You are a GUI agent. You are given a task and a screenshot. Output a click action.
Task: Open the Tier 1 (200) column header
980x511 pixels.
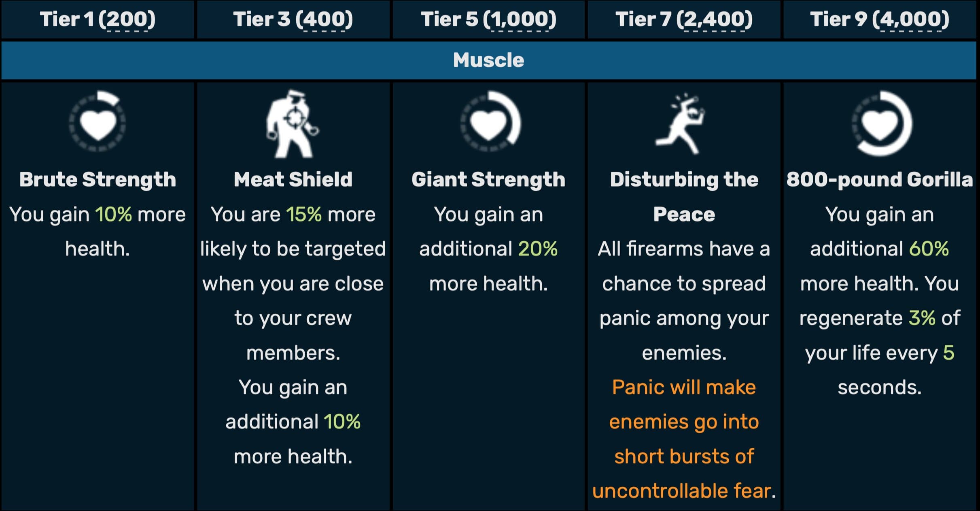(x=98, y=19)
